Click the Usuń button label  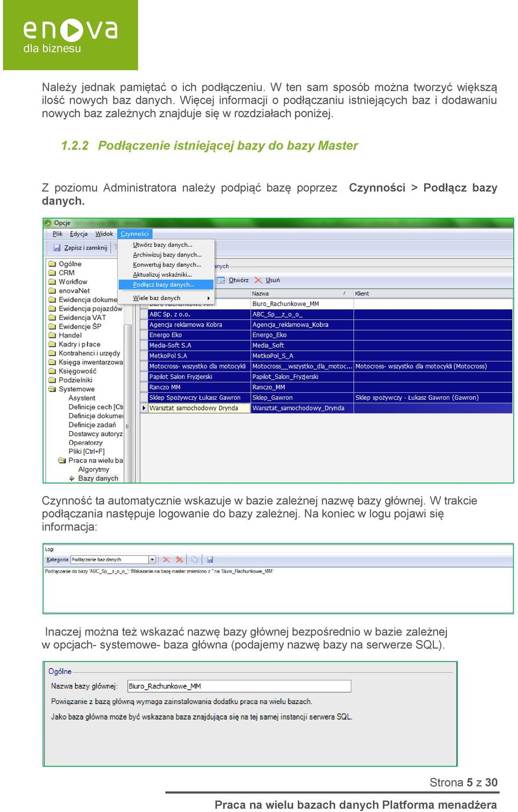pyautogui.click(x=272, y=280)
